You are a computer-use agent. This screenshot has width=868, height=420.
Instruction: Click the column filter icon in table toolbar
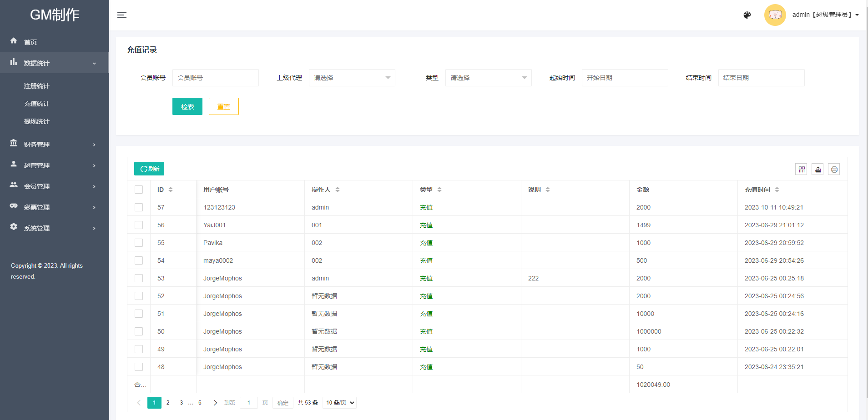802,170
